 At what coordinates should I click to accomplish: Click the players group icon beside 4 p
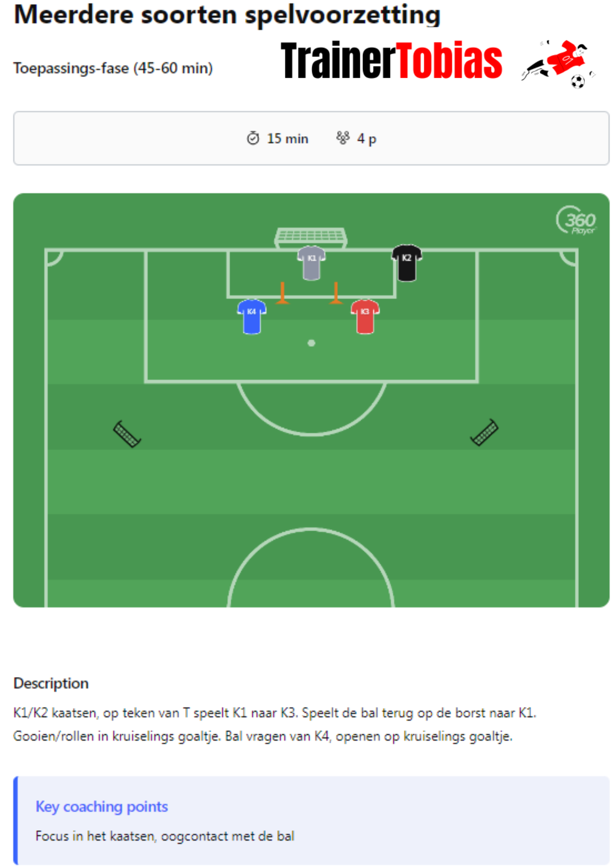pos(343,138)
